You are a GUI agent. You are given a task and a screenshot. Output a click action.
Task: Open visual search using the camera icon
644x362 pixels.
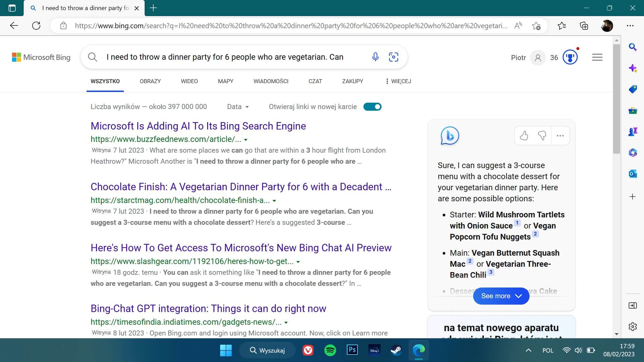coord(393,57)
